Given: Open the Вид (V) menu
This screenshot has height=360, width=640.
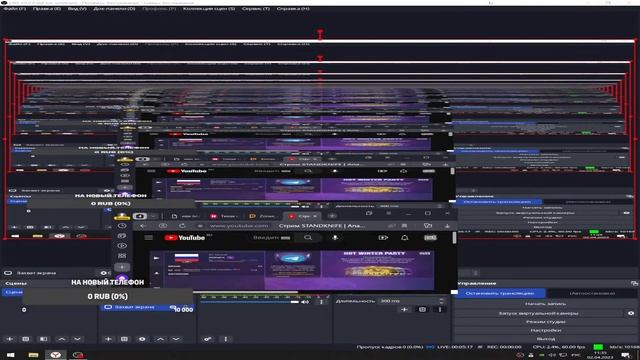Looking at the screenshot, I should [77, 9].
